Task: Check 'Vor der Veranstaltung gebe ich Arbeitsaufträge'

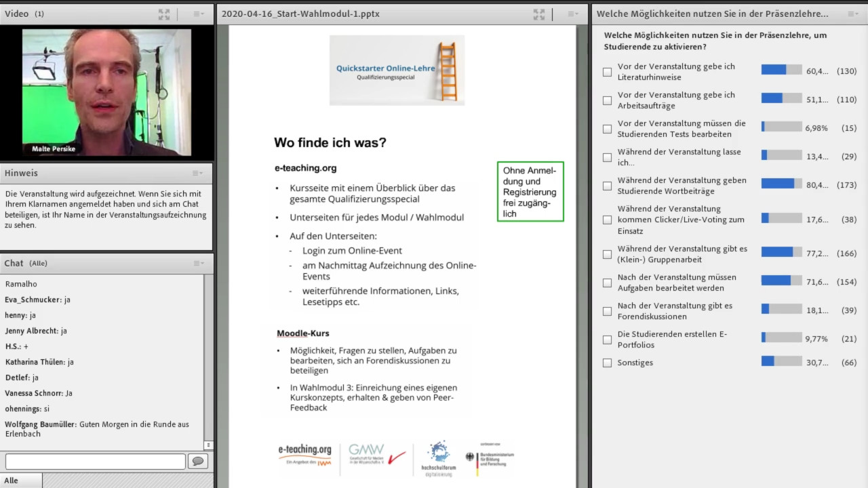Action: tap(607, 100)
